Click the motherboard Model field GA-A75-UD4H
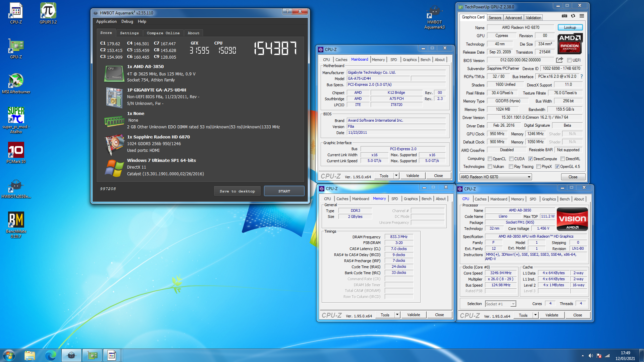This screenshot has width=644, height=362. (x=378, y=78)
